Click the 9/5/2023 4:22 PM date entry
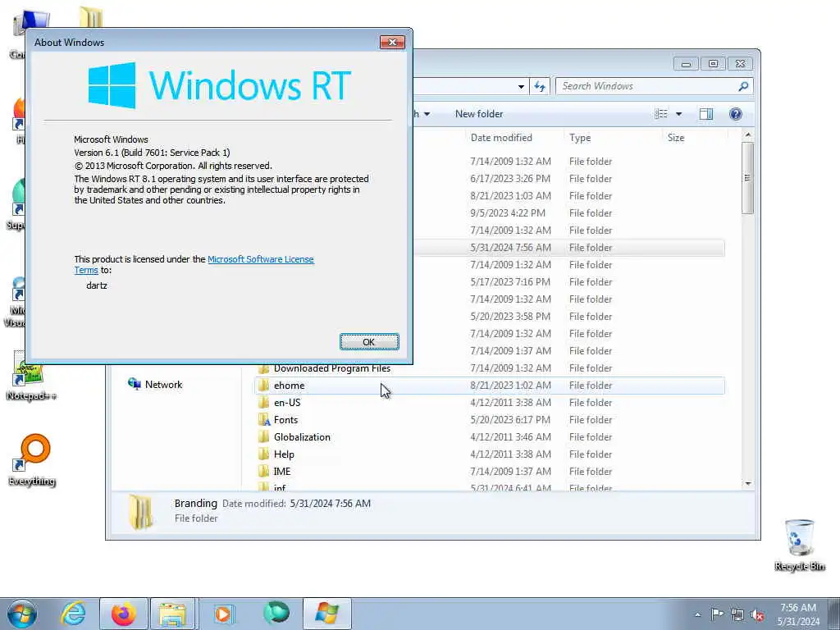Image resolution: width=840 pixels, height=630 pixels. [x=508, y=212]
